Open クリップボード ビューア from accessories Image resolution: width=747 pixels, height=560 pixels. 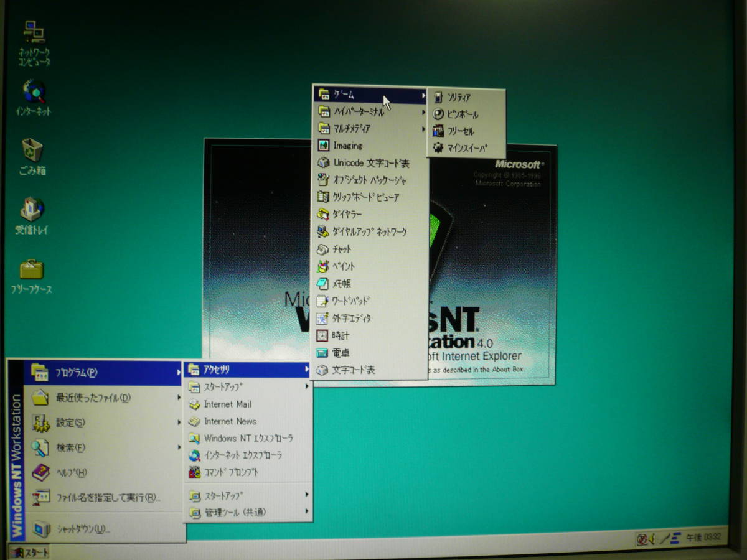pyautogui.click(x=371, y=197)
